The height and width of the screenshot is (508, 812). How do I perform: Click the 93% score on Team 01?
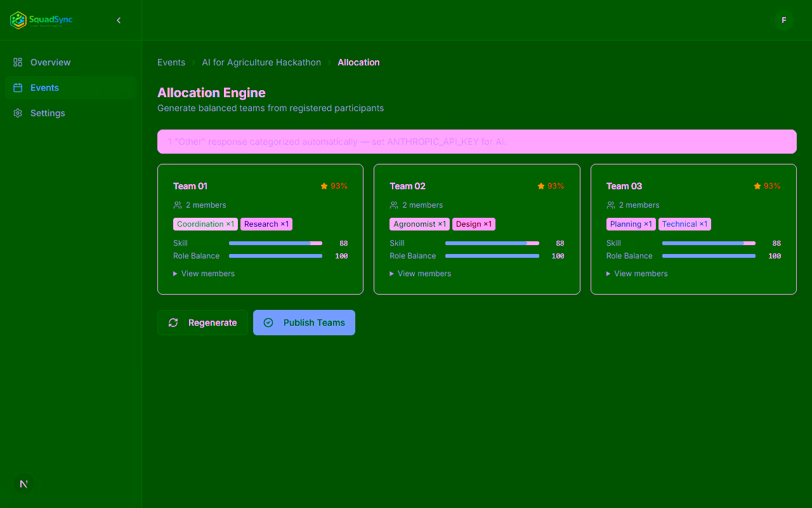(339, 186)
